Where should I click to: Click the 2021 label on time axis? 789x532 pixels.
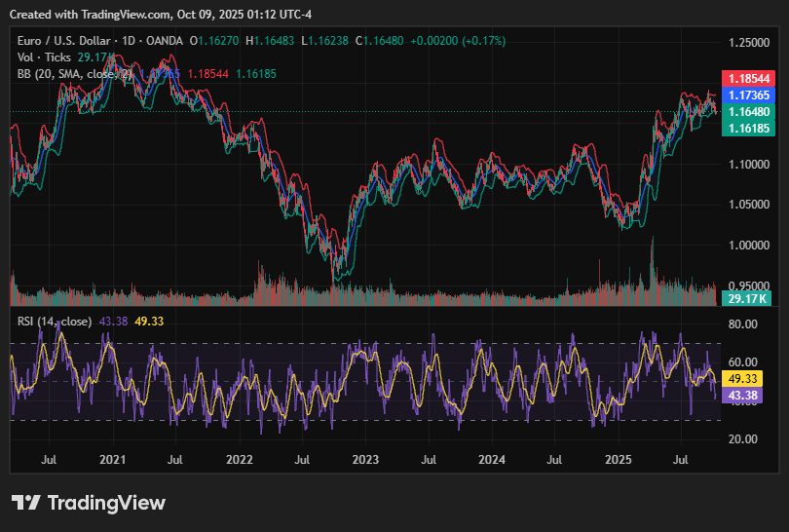click(x=113, y=459)
